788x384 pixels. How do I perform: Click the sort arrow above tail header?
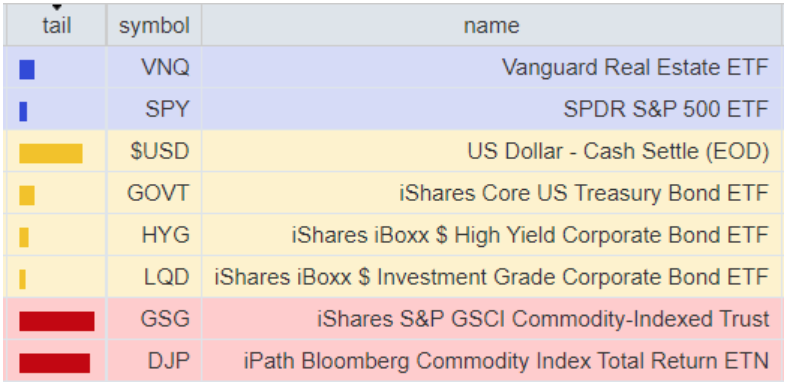[x=57, y=8]
